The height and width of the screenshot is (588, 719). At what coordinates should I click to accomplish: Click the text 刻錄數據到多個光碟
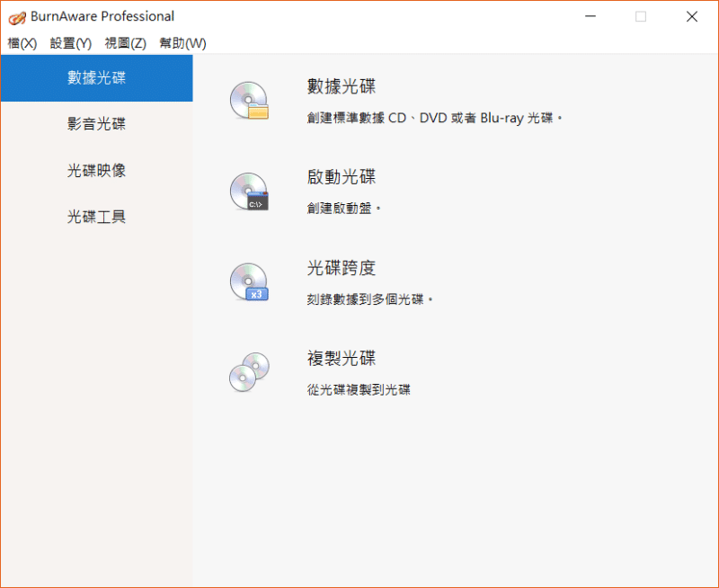tap(369, 299)
